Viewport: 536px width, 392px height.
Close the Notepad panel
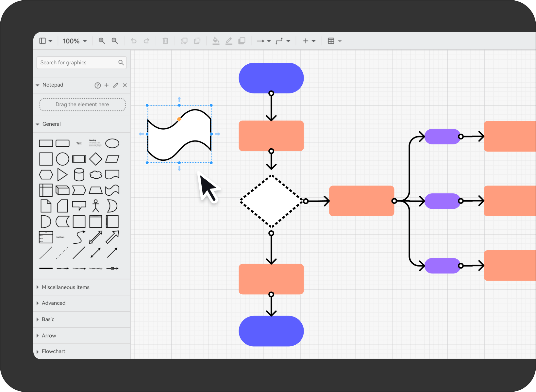pos(125,85)
